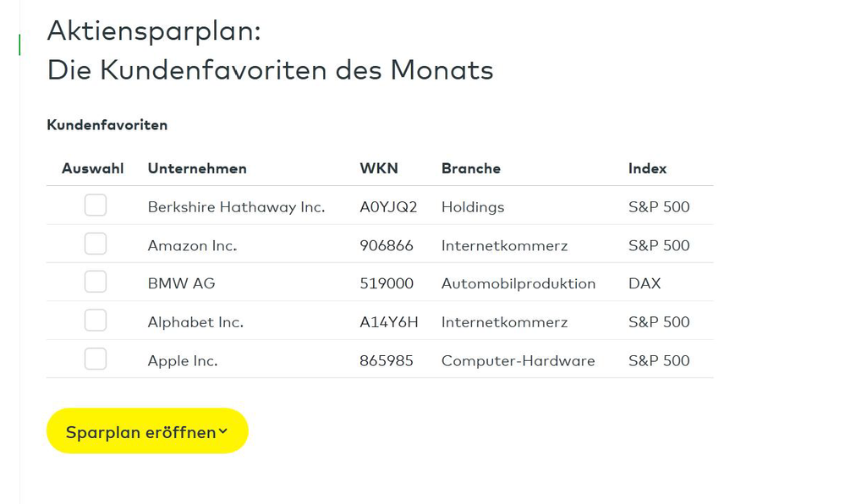
Task: Select the Amazon Inc. checkbox
Action: [96, 244]
